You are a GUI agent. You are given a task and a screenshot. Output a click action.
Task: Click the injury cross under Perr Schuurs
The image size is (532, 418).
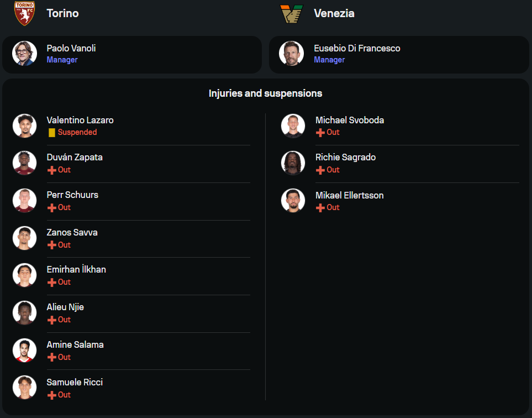52,208
